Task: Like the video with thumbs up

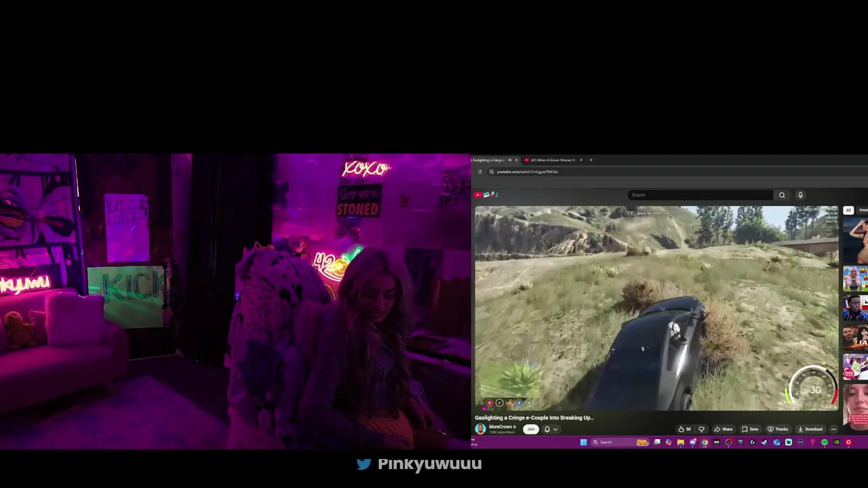Action: tap(684, 429)
